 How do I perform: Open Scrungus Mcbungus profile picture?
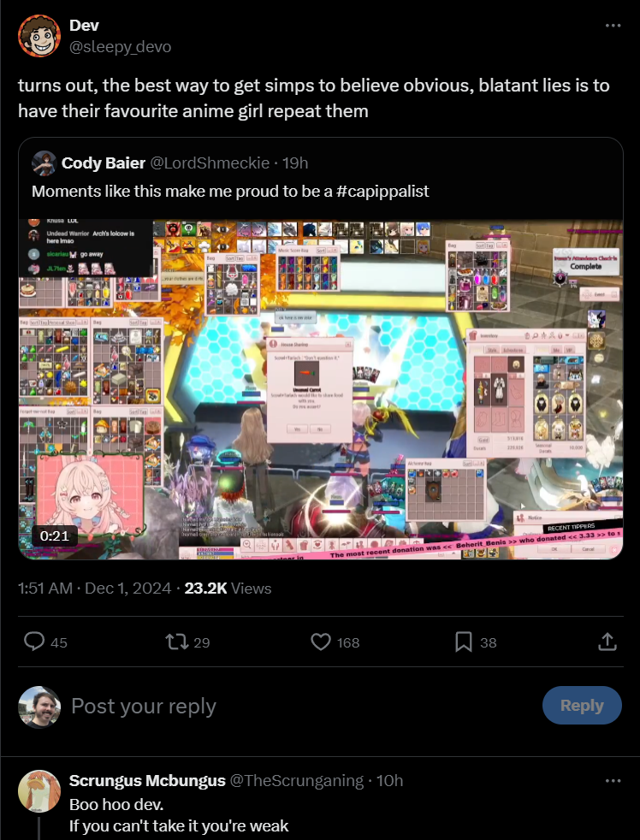pos(39,791)
